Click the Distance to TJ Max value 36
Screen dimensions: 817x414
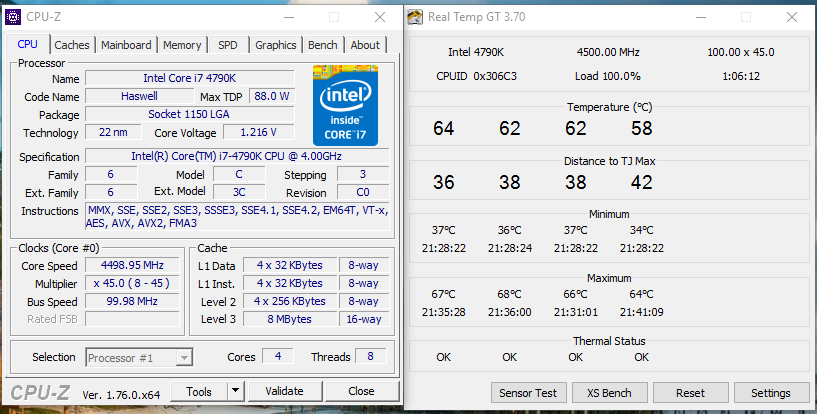pyautogui.click(x=443, y=182)
